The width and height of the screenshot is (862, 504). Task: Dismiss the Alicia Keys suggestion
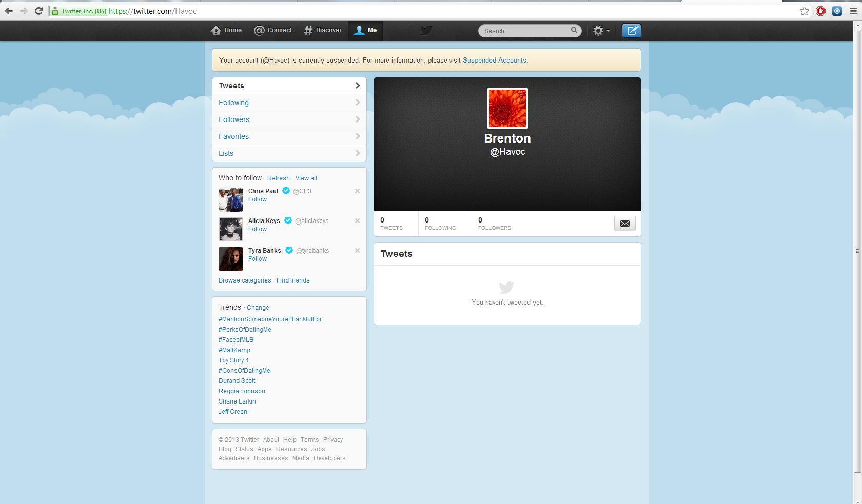[x=357, y=221]
